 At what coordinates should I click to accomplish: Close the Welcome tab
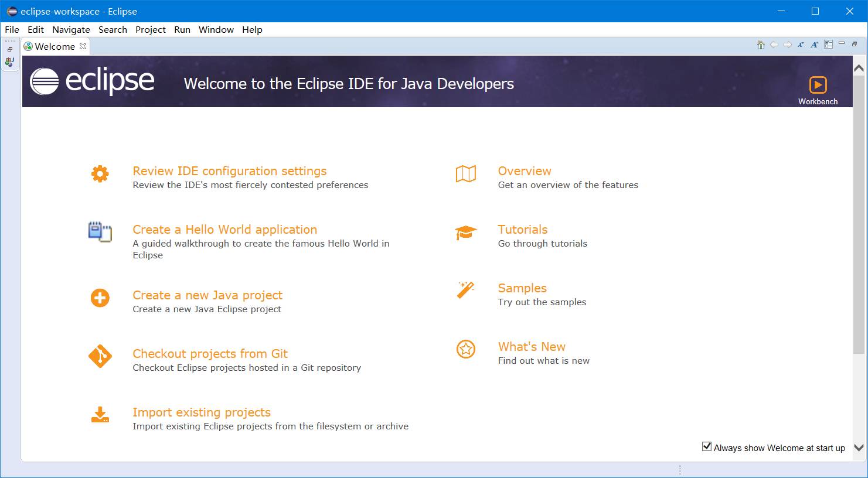[83, 46]
